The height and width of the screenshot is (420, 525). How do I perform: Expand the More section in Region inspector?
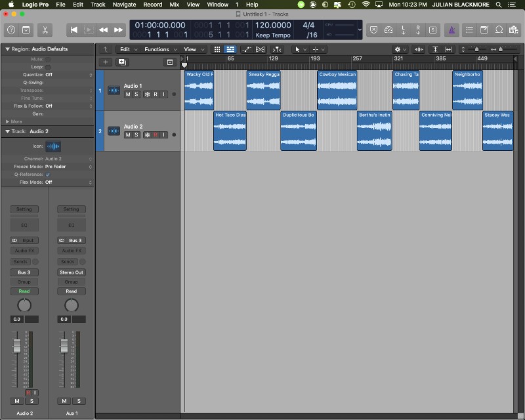point(13,121)
